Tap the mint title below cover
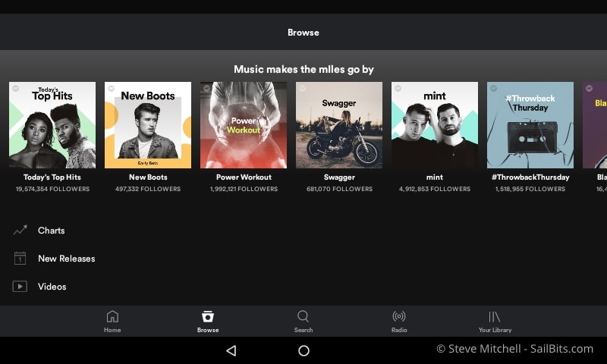The image size is (607, 364). click(x=434, y=177)
